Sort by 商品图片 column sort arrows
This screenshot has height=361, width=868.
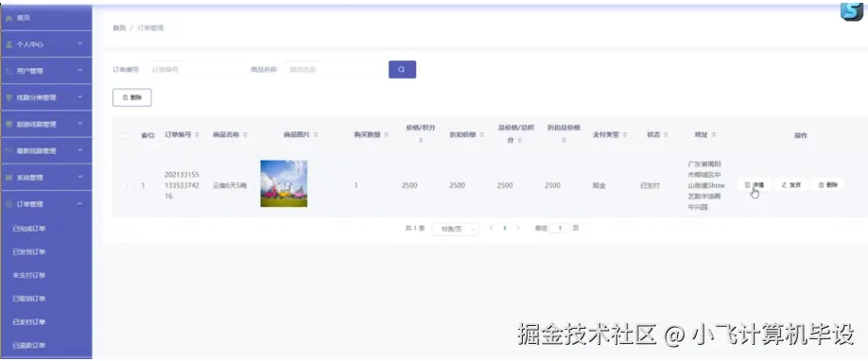point(315,134)
